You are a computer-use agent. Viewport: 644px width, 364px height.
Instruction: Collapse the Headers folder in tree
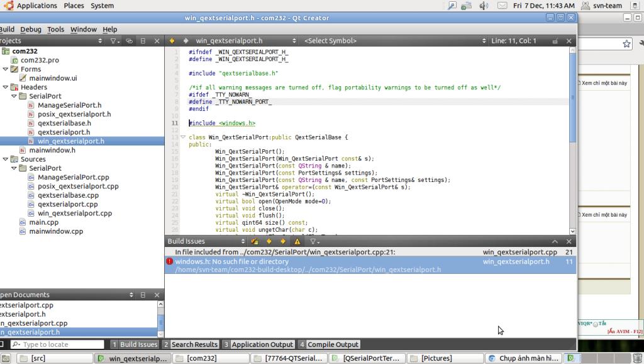click(x=5, y=87)
